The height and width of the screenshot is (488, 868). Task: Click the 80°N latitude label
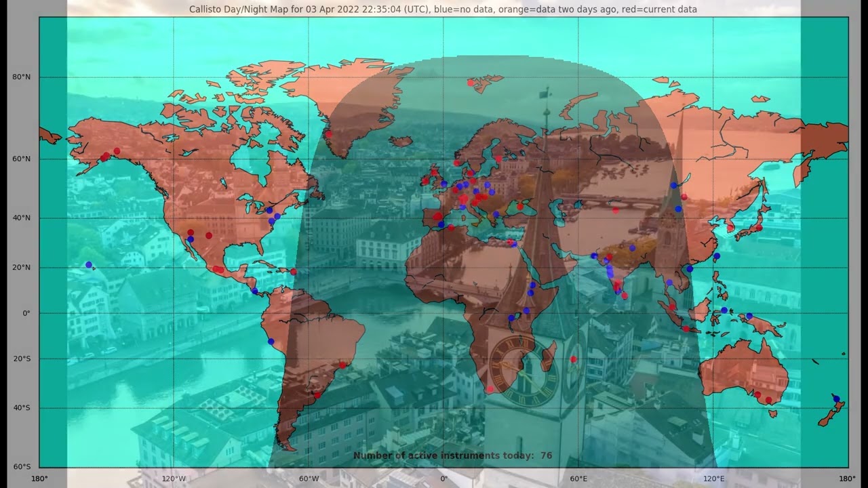pyautogui.click(x=21, y=77)
